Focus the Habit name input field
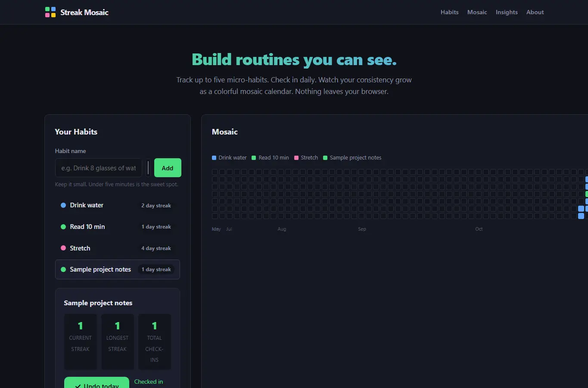Screen dimensions: 588x388 click(x=99, y=168)
